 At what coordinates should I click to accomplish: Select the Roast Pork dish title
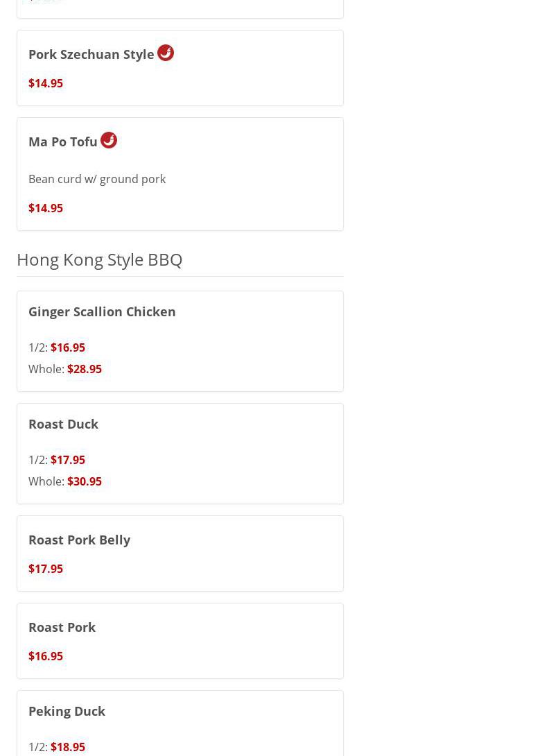[62, 627]
